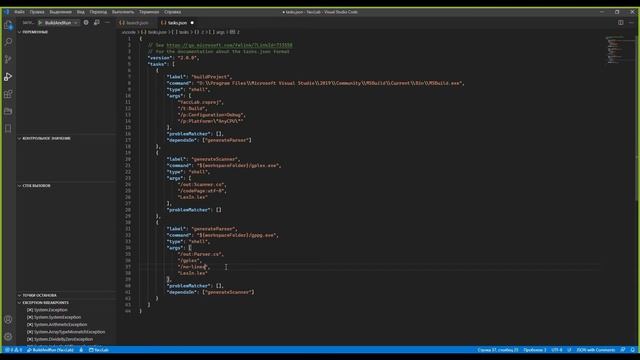Image resolution: width=640 pixels, height=360 pixels.
Task: Open the Run and Debug view icon
Action: 8,76
